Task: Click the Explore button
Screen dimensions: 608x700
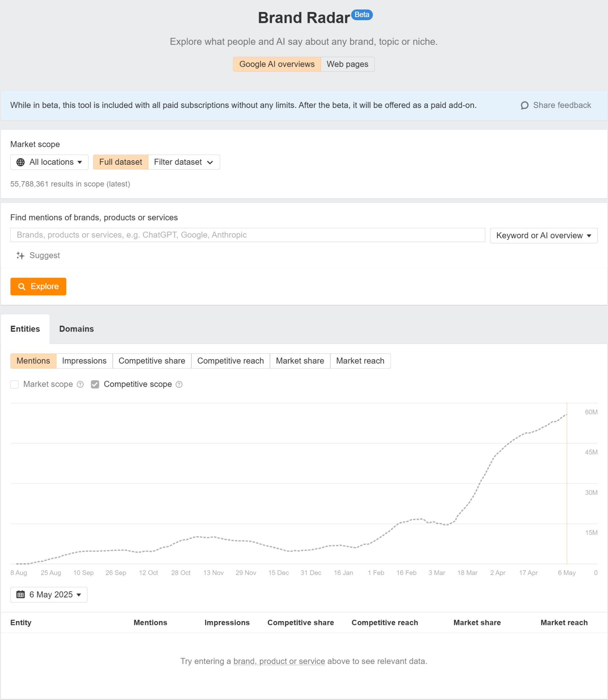Action: (x=38, y=286)
